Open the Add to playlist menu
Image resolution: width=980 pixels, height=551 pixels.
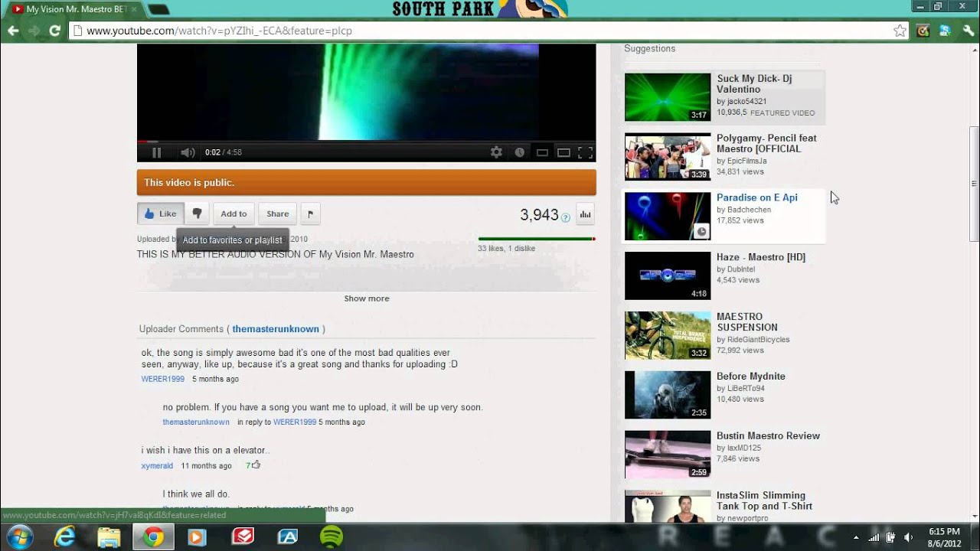pyautogui.click(x=234, y=214)
